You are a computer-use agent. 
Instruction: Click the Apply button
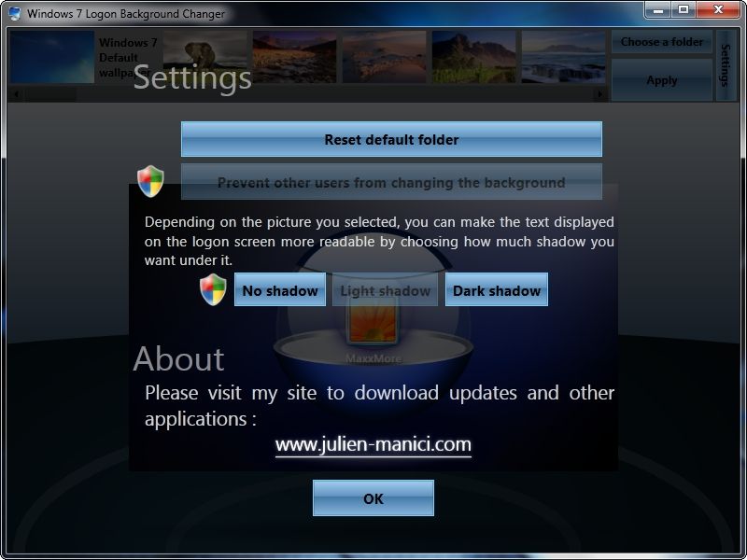coord(662,80)
